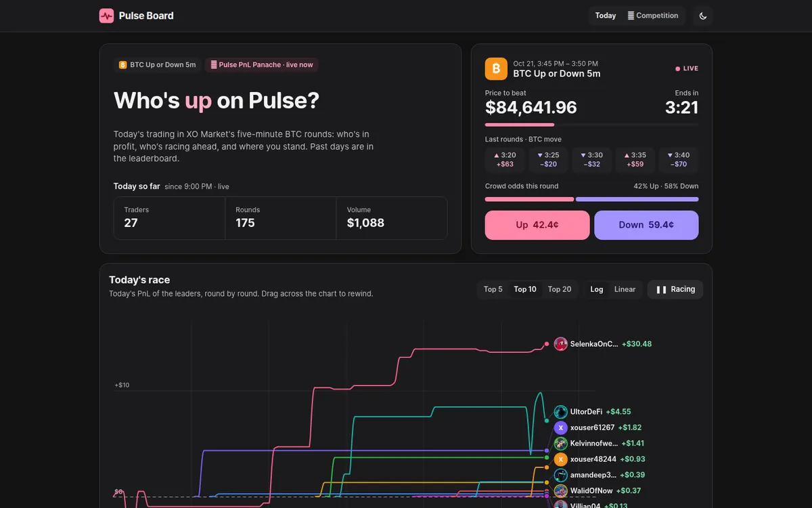Click the 3:20 round +$63 tile

click(505, 160)
